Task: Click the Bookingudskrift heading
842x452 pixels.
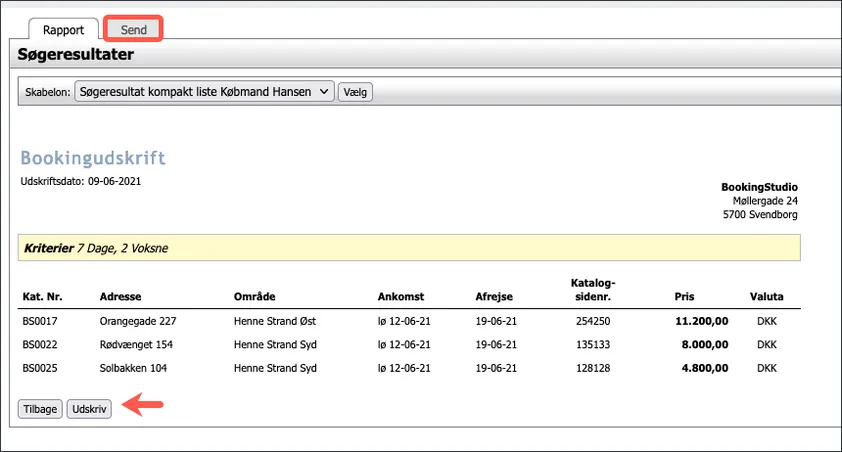Action: tap(93, 158)
